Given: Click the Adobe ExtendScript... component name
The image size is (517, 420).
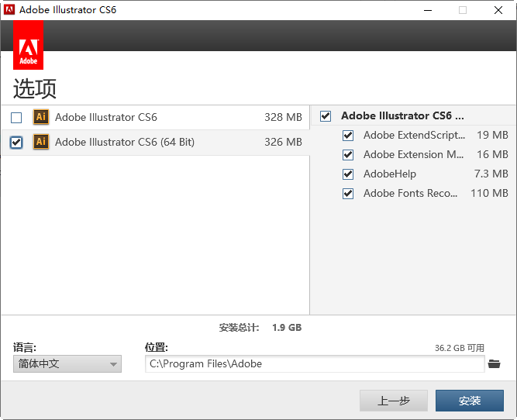Looking at the screenshot, I should (414, 135).
